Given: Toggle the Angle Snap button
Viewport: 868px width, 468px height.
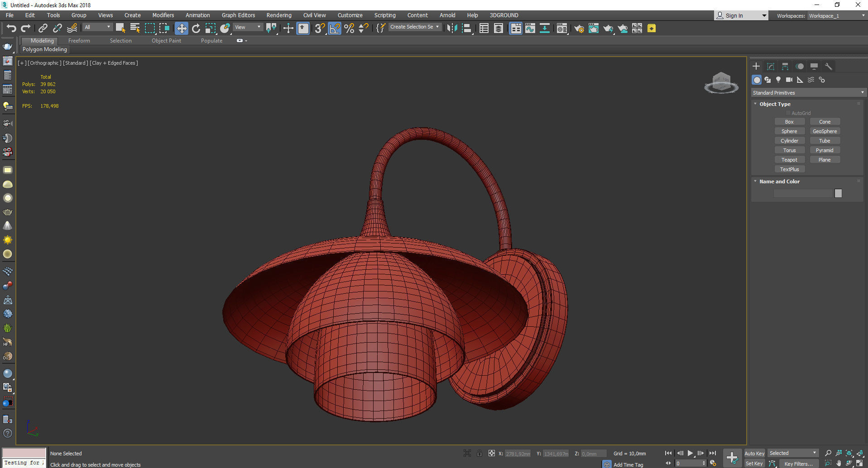Looking at the screenshot, I should tap(335, 28).
